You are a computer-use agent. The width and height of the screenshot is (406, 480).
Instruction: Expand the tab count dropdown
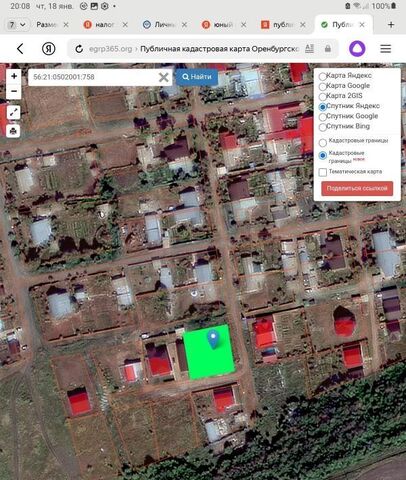(x=17, y=25)
